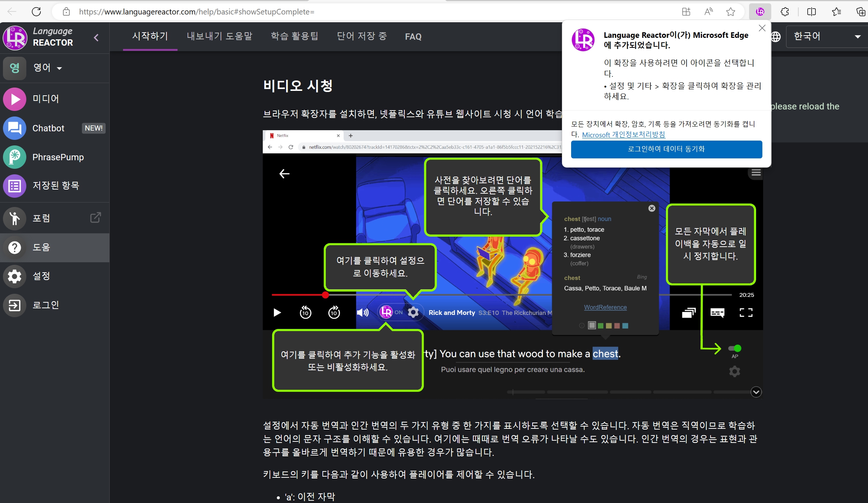Open the 한국어 interface language dropdown
The image size is (868, 503).
click(x=827, y=36)
